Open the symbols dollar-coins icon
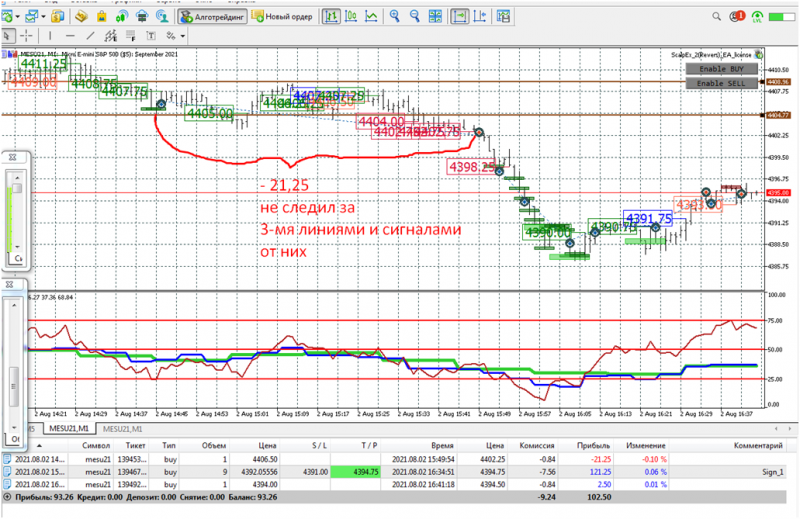Screen dimensions: 800x519 (x=58, y=17)
